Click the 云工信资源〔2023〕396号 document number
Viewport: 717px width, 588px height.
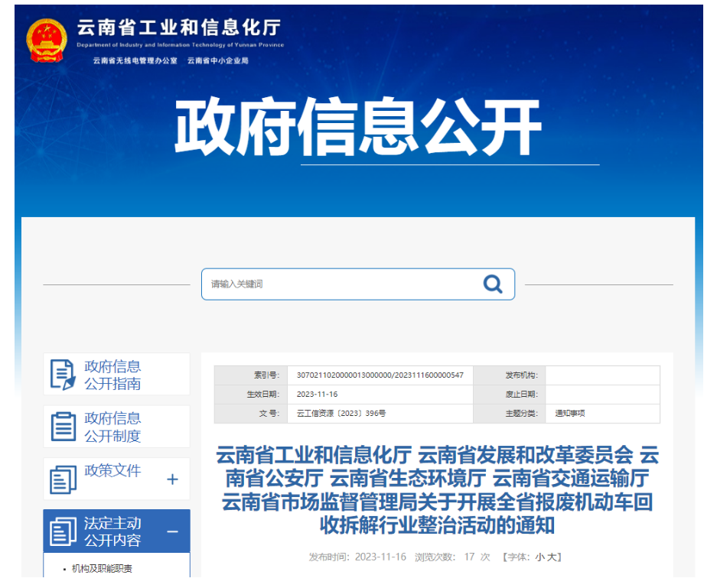pos(341,414)
